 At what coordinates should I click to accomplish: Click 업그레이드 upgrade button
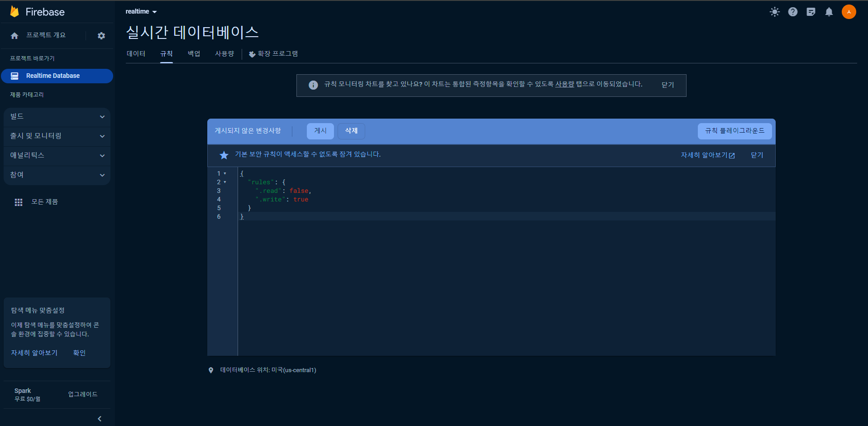[x=83, y=395]
